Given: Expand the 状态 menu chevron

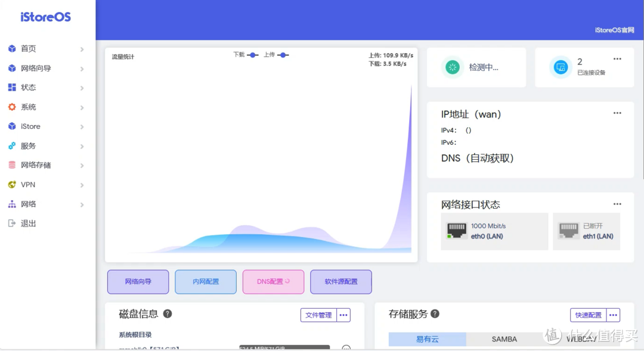Looking at the screenshot, I should coord(82,88).
